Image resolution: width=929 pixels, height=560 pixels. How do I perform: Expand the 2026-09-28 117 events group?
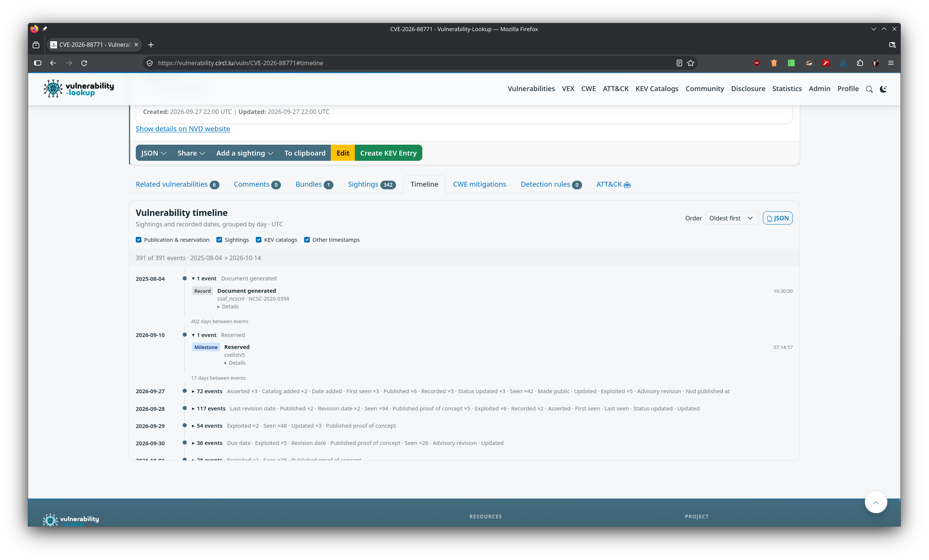[x=209, y=409]
